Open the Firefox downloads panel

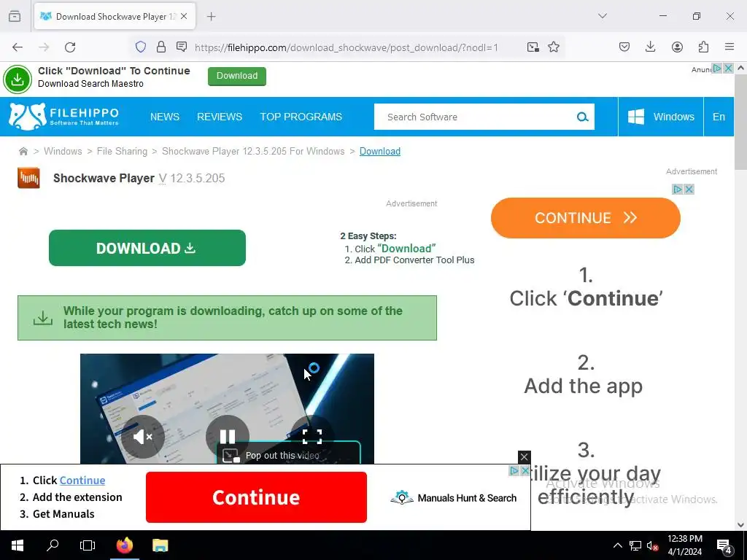point(650,47)
